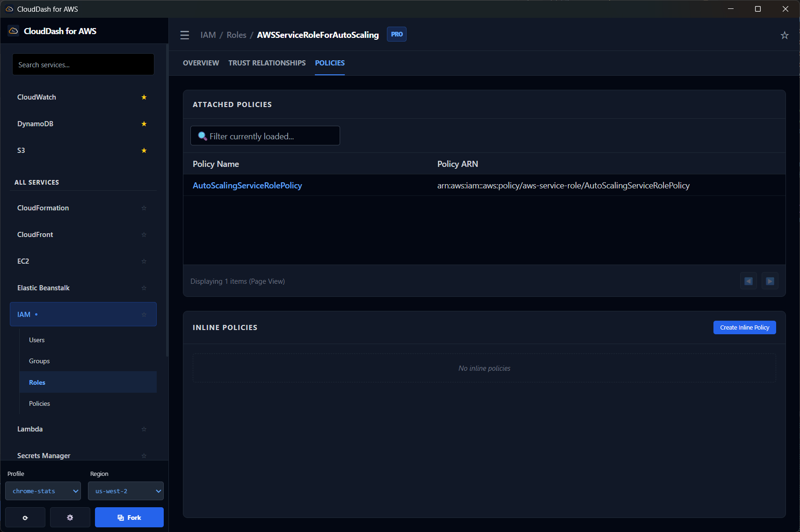Click the sidebar vertical scrollbar

click(x=167, y=201)
